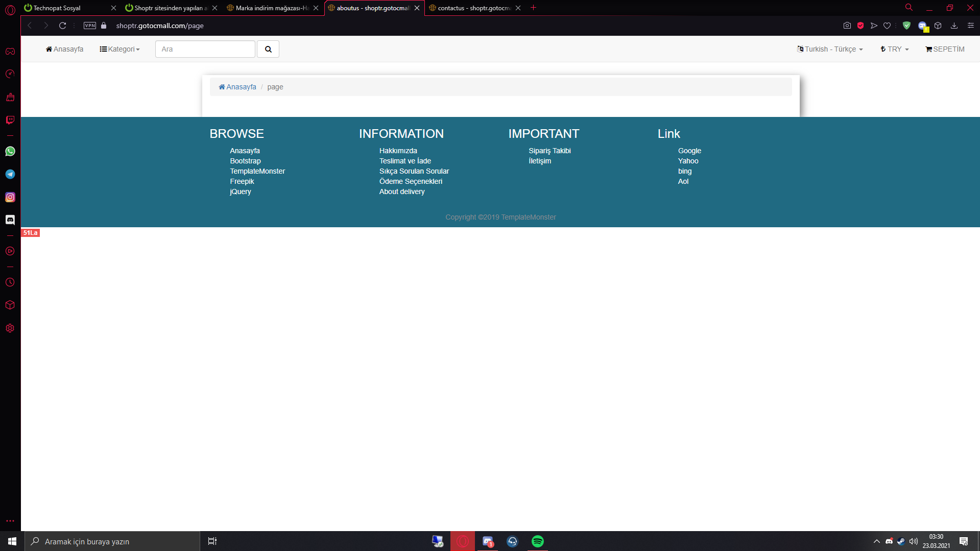Click the VPN badge in address bar
The height and width of the screenshot is (551, 980).
[x=90, y=26]
